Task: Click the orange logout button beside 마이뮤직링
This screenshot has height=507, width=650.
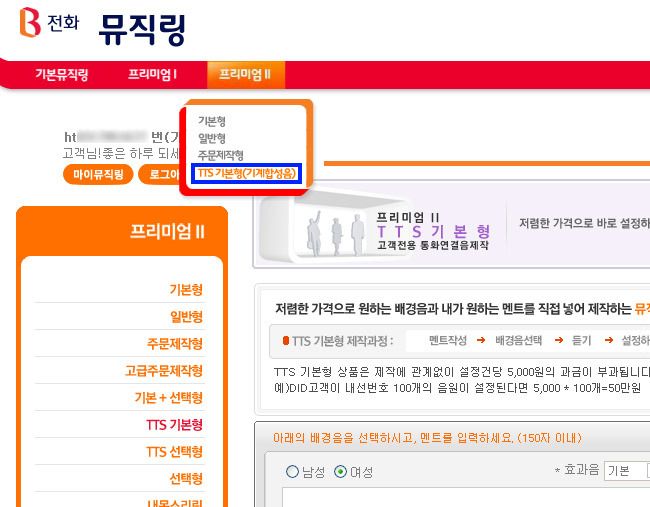Action: click(160, 174)
